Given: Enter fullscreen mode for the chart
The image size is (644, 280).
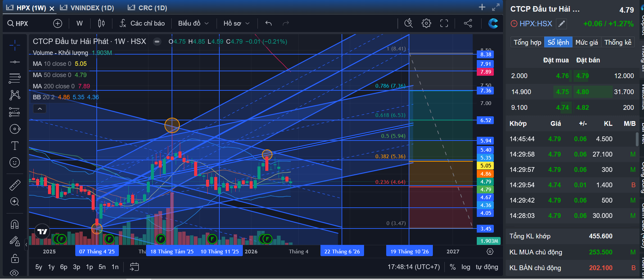Looking at the screenshot, I should [444, 23].
